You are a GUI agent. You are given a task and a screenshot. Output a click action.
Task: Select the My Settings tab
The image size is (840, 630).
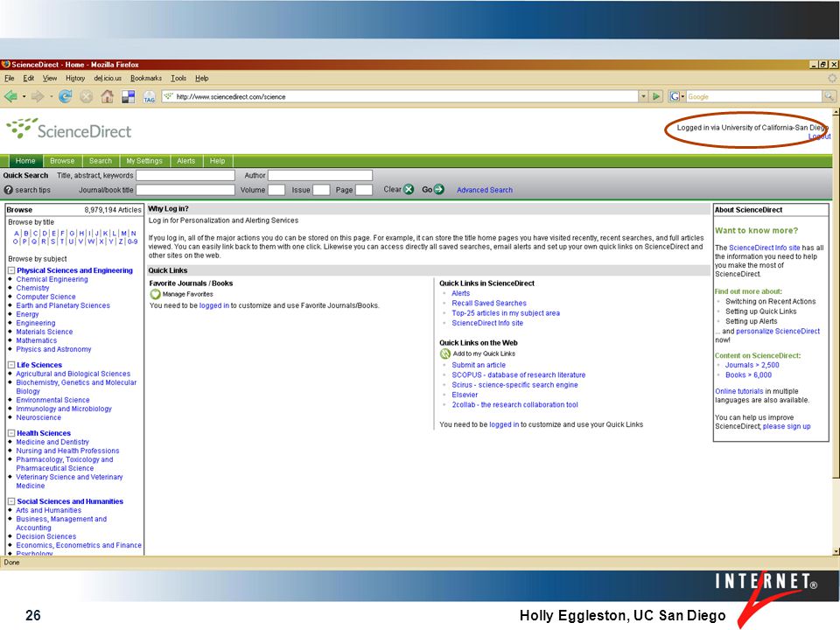(x=144, y=161)
